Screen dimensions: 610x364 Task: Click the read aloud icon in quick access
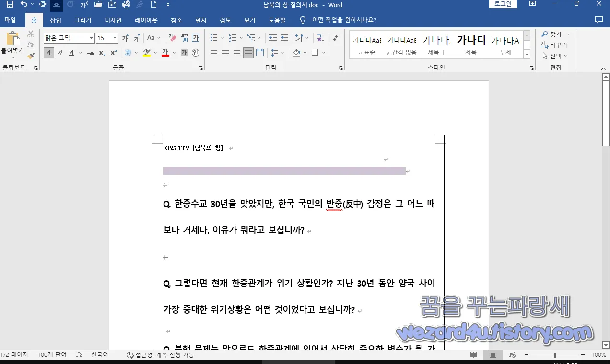click(x=84, y=5)
